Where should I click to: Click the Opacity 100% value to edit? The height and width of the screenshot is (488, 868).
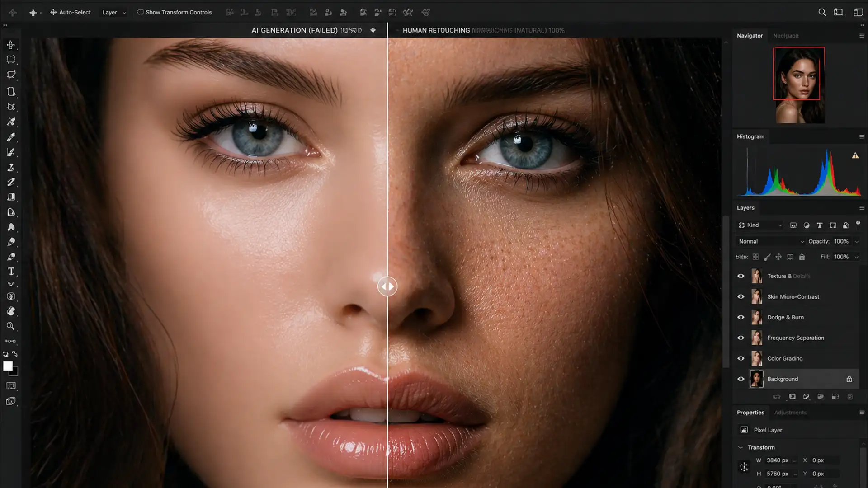[x=841, y=241]
